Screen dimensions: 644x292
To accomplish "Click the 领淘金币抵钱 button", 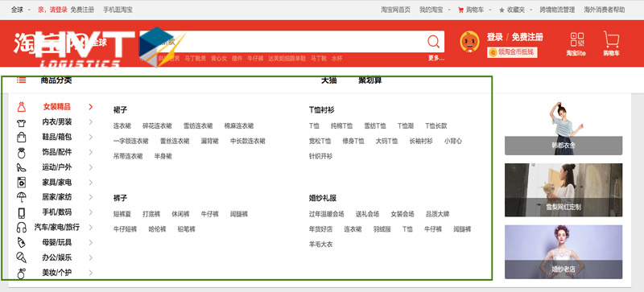I will tap(512, 52).
